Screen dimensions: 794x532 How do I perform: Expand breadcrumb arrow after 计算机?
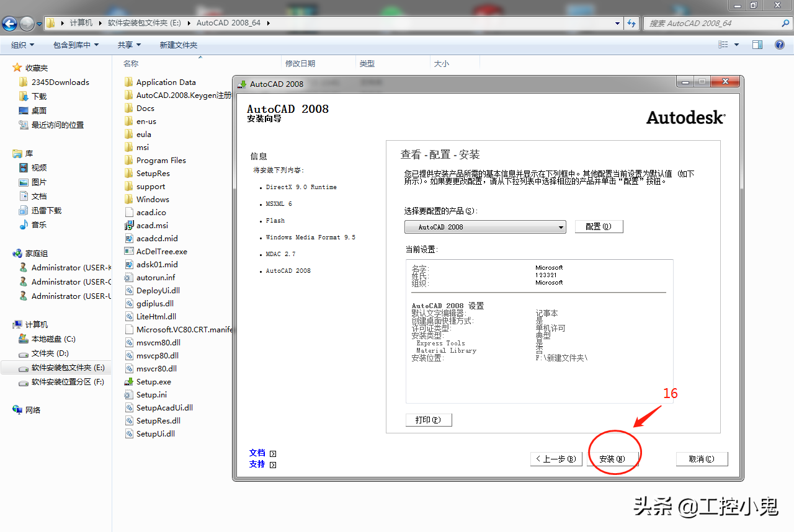pyautogui.click(x=100, y=23)
